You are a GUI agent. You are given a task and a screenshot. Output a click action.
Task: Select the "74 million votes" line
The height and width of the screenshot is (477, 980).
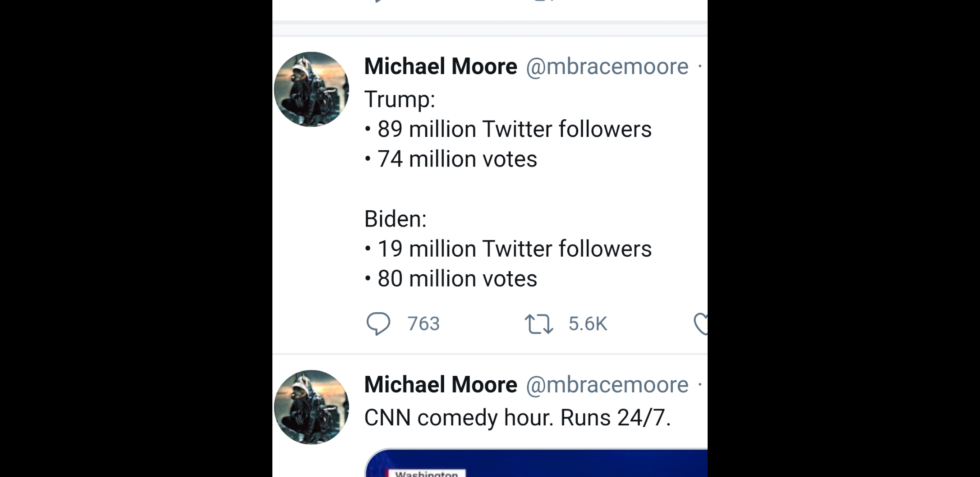[457, 159]
